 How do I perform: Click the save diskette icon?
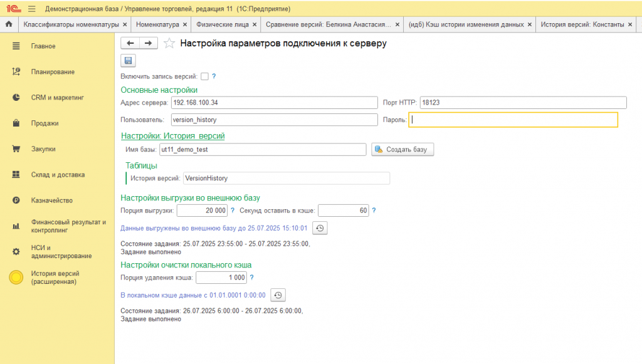(x=128, y=60)
